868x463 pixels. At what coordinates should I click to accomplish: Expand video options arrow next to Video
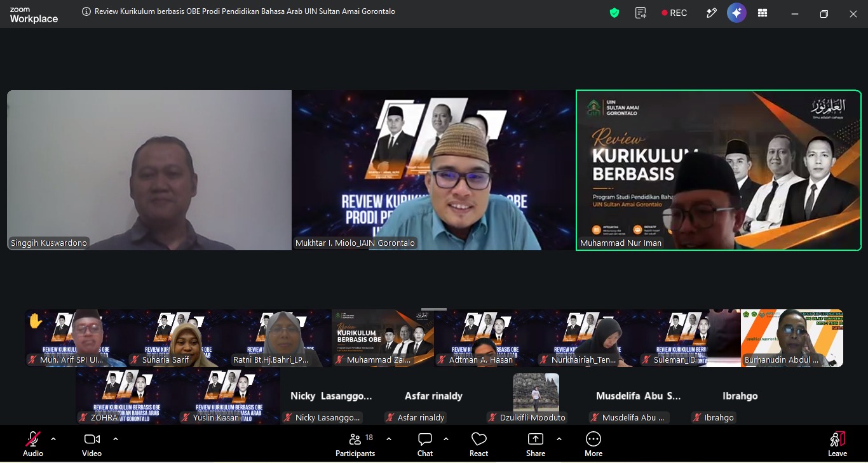click(116, 439)
